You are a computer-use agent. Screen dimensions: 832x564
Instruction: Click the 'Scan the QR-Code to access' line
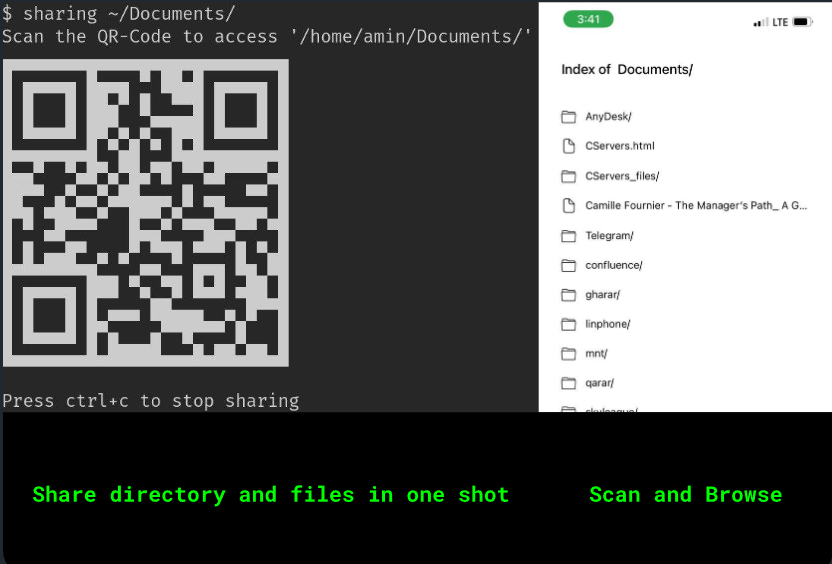(266, 36)
